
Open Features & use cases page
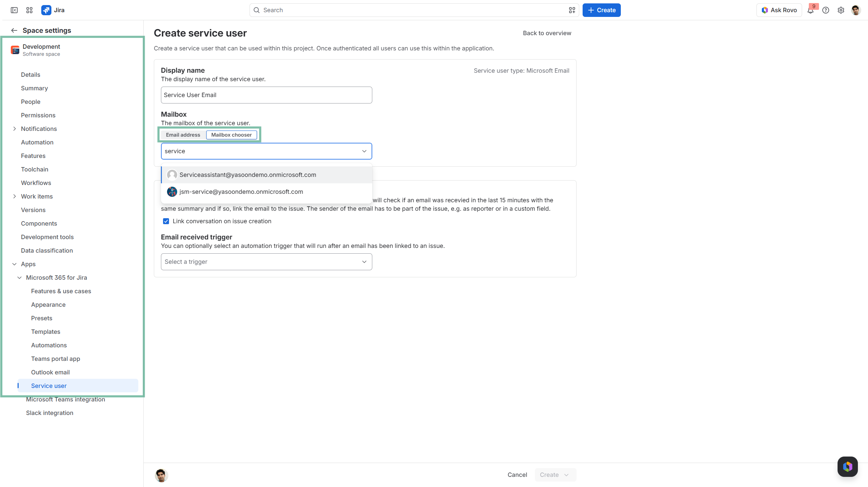61,291
